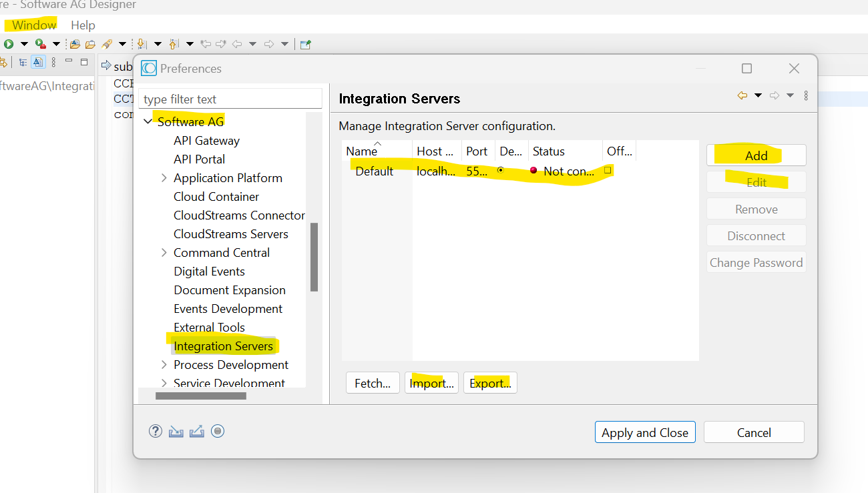The height and width of the screenshot is (493, 868).
Task: Open the Search icon in the toolbar
Action: [x=107, y=44]
